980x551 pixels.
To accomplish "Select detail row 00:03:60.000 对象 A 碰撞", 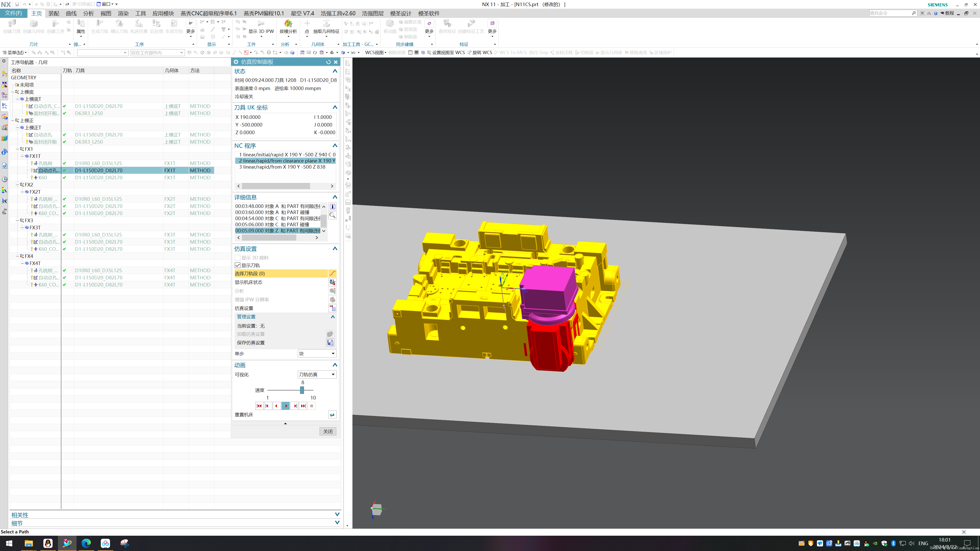I will point(272,212).
